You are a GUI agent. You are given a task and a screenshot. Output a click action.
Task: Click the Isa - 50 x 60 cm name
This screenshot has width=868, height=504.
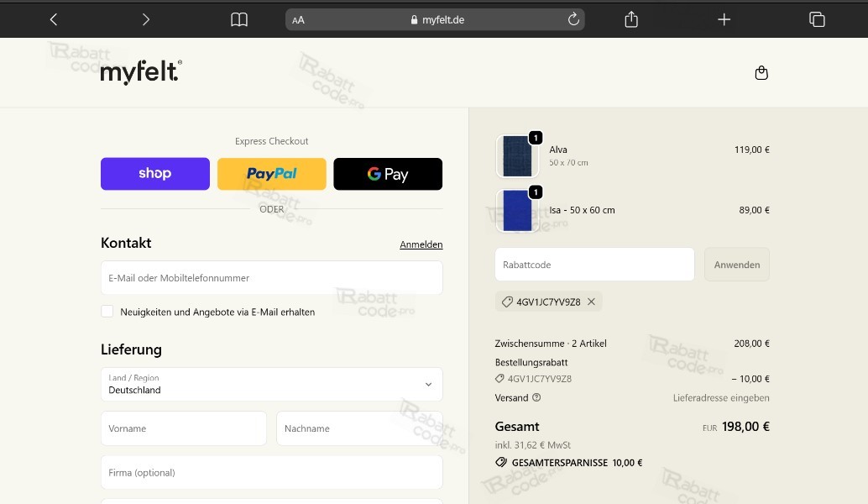click(x=582, y=210)
